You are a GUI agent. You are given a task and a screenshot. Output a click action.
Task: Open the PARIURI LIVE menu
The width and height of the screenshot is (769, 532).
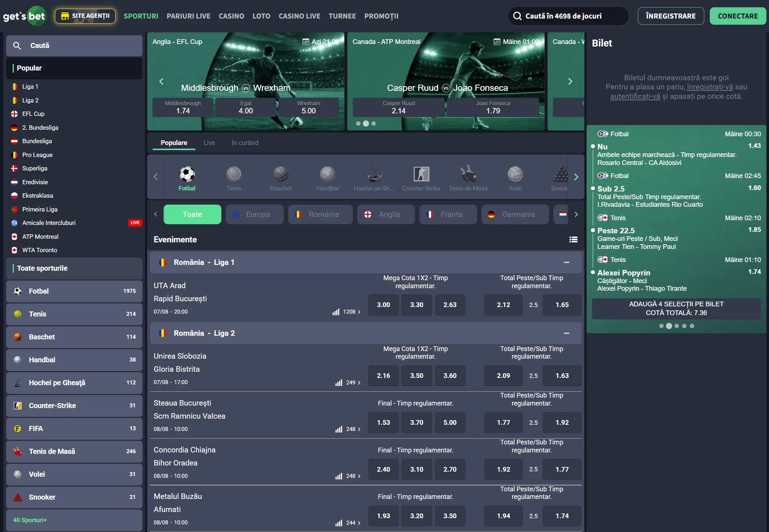point(189,16)
